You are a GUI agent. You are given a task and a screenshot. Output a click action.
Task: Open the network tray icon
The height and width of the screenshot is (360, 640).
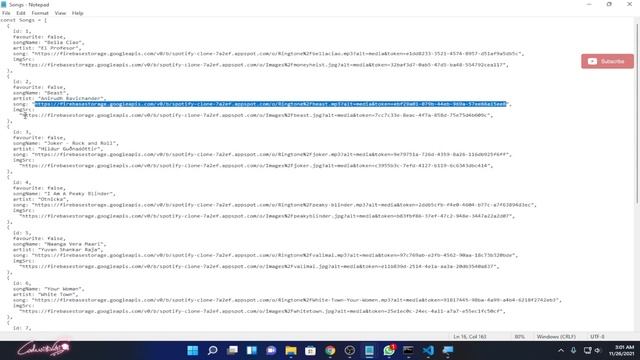[x=587, y=350]
